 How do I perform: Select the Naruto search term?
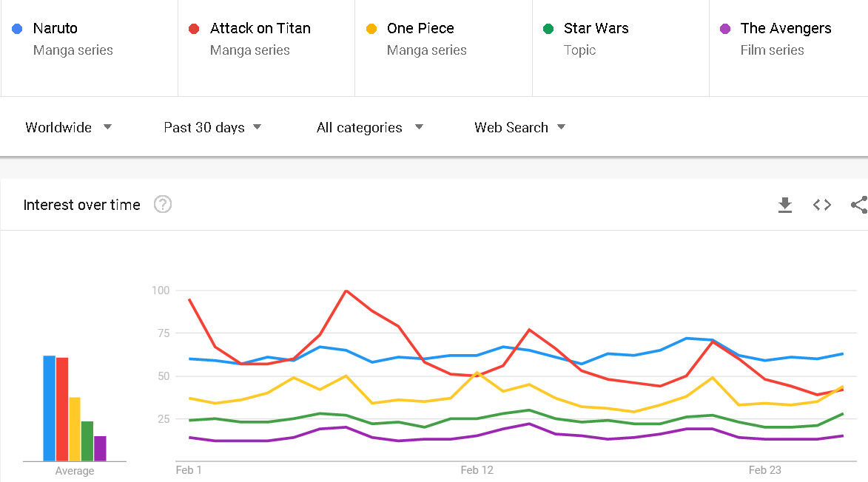pos(55,29)
